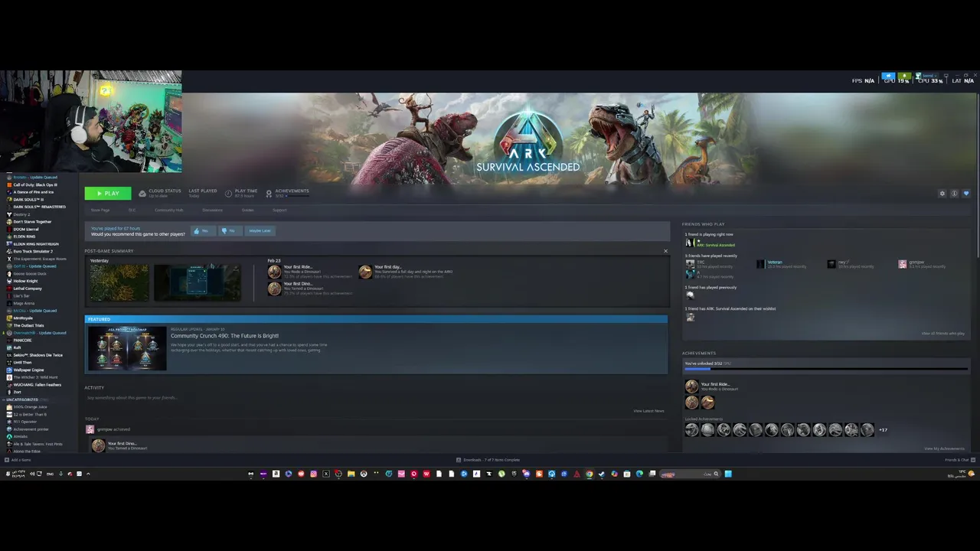This screenshot has width=980, height=551.
Task: Open Friends & Chat
Action: [959, 460]
